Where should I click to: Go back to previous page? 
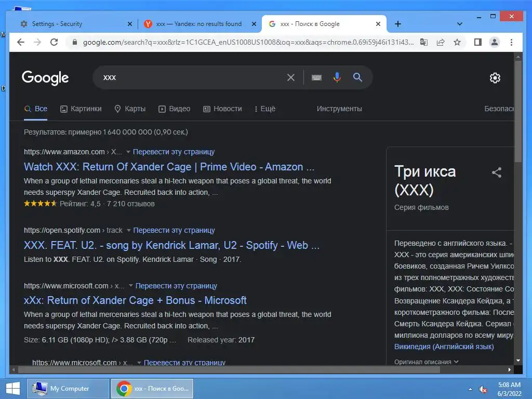pos(21,42)
